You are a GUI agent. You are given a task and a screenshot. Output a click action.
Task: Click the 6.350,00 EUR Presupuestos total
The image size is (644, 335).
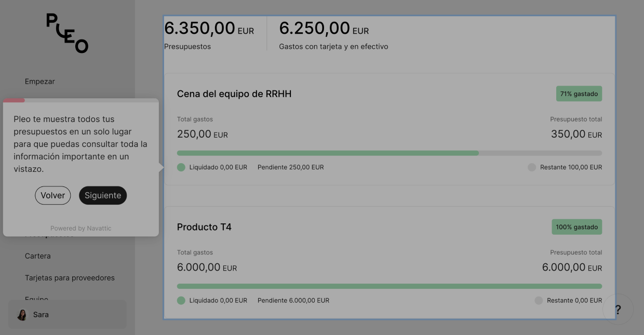pos(209,29)
